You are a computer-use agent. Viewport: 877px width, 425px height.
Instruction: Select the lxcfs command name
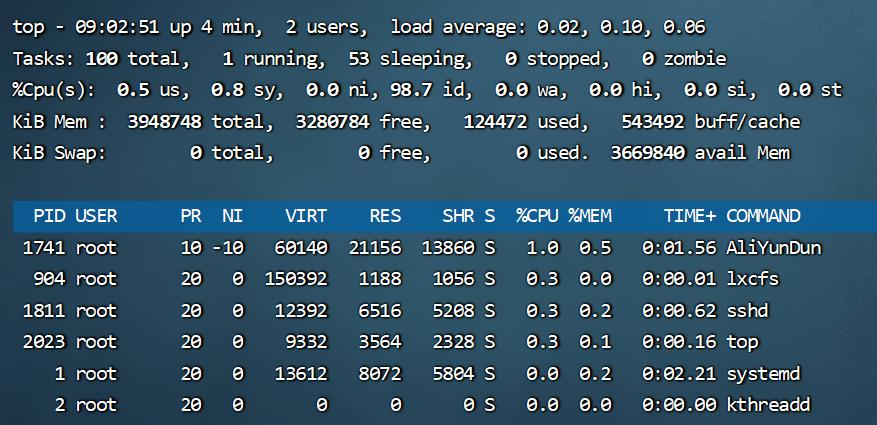753,279
